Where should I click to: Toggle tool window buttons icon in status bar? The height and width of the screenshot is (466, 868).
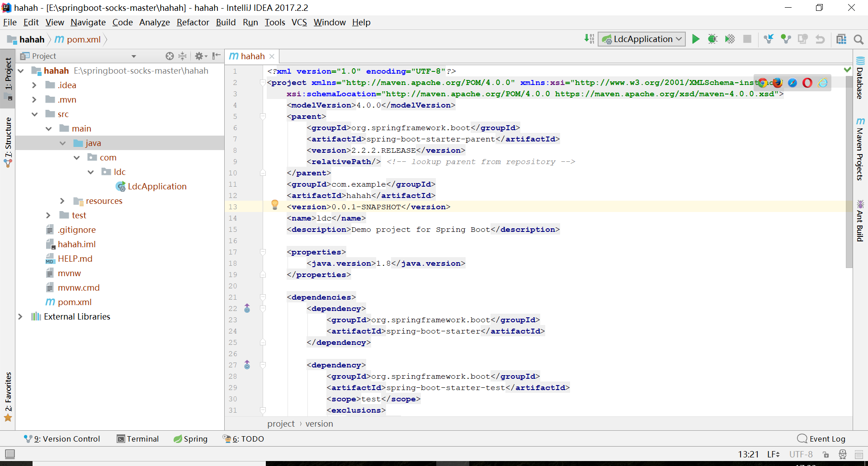point(10,454)
